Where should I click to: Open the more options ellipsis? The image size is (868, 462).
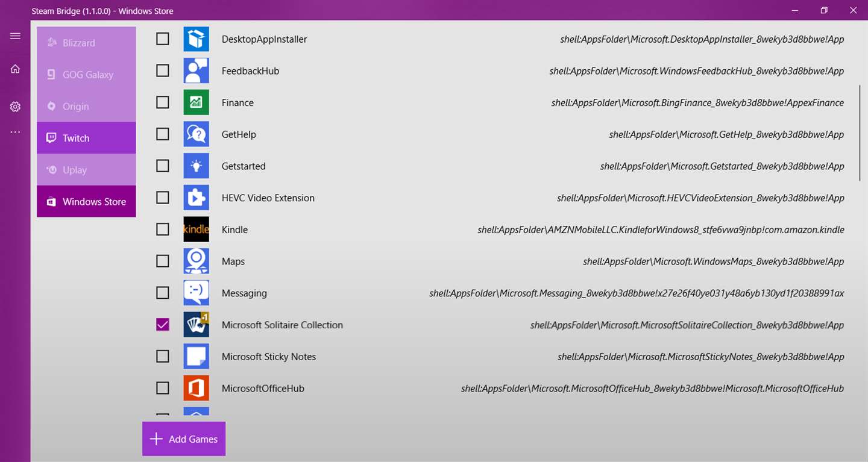[x=15, y=132]
